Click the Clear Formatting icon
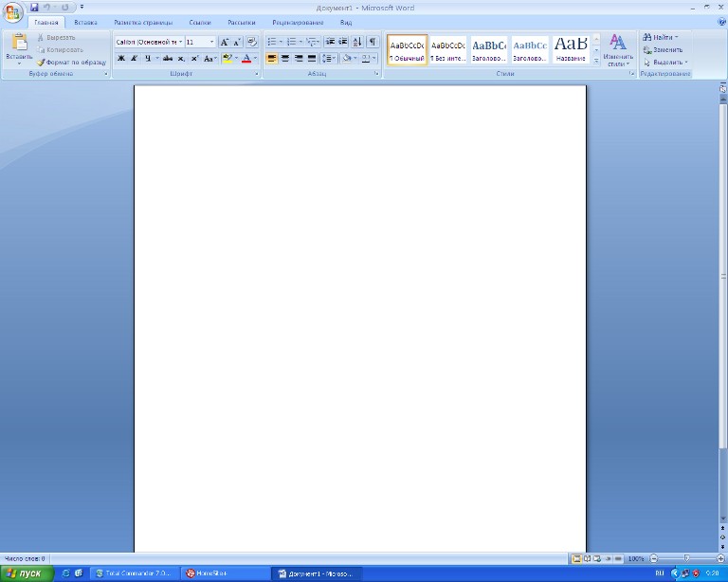 251,42
